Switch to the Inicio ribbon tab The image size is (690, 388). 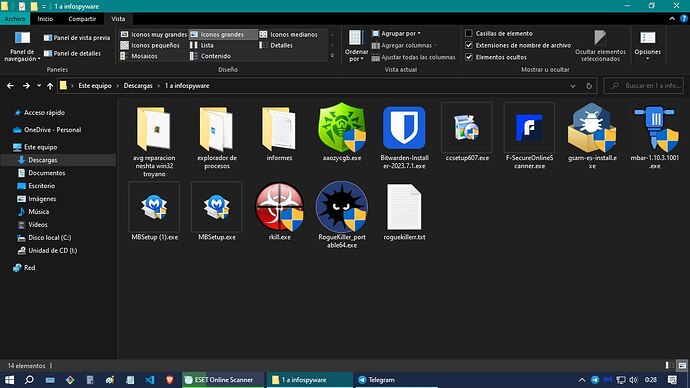pos(45,19)
